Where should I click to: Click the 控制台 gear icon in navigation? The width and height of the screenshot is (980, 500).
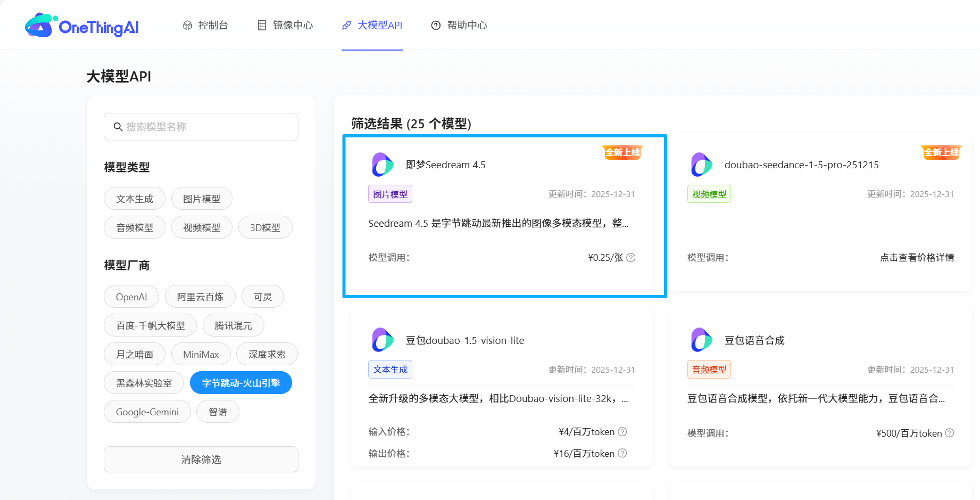pyautogui.click(x=187, y=24)
